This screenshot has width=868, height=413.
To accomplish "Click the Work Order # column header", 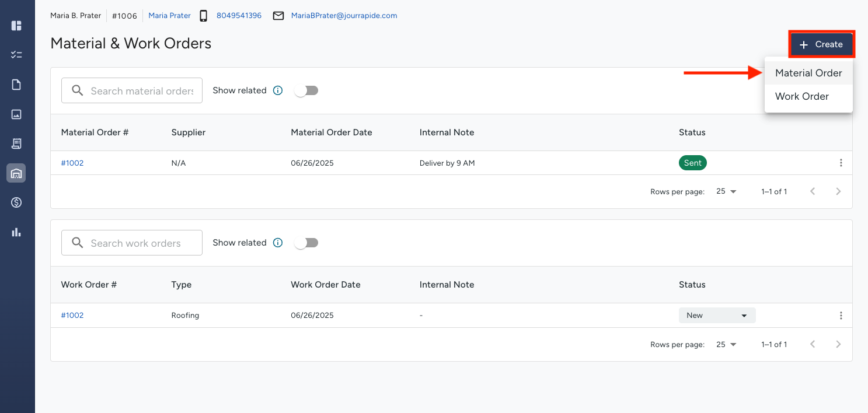I will pos(89,285).
